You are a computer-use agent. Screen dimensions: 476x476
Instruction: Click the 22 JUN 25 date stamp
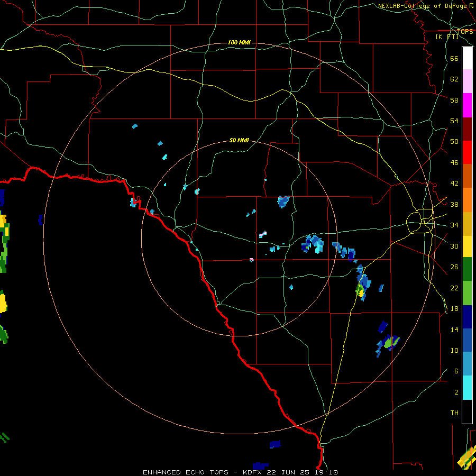[289, 472]
